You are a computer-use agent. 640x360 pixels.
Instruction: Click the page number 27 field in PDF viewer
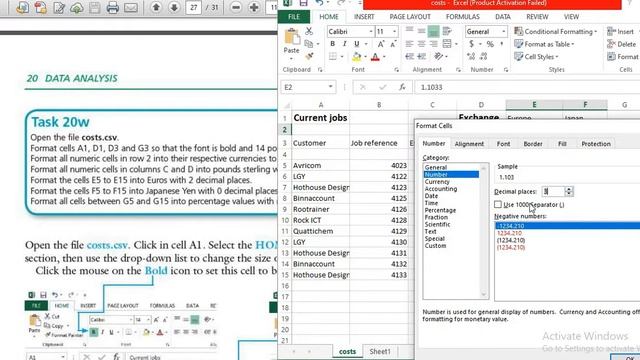click(193, 7)
